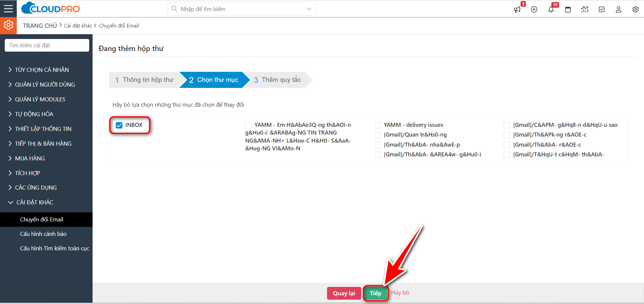The height and width of the screenshot is (304, 644).
Task: Open the tasks checkbox icon
Action: 602,9
